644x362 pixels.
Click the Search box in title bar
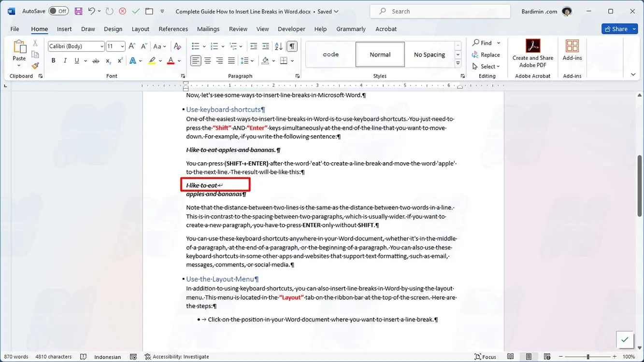440,11
